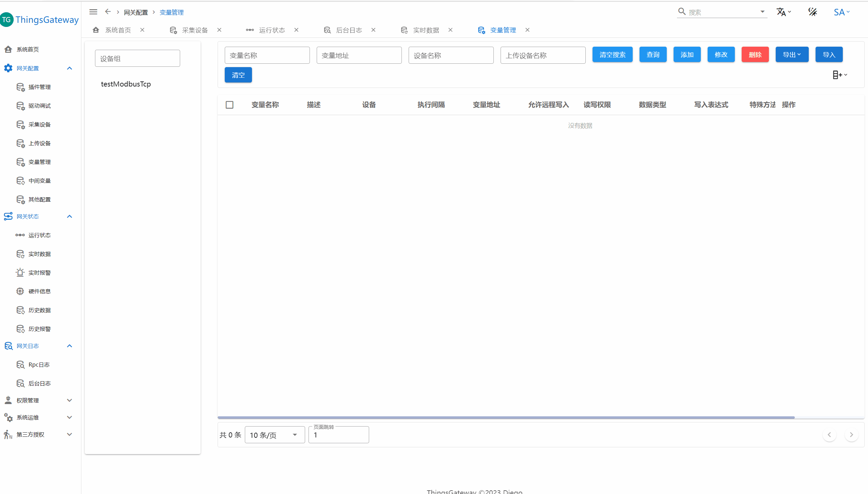Open the 导出 export dropdown button
The image size is (868, 494).
(792, 55)
